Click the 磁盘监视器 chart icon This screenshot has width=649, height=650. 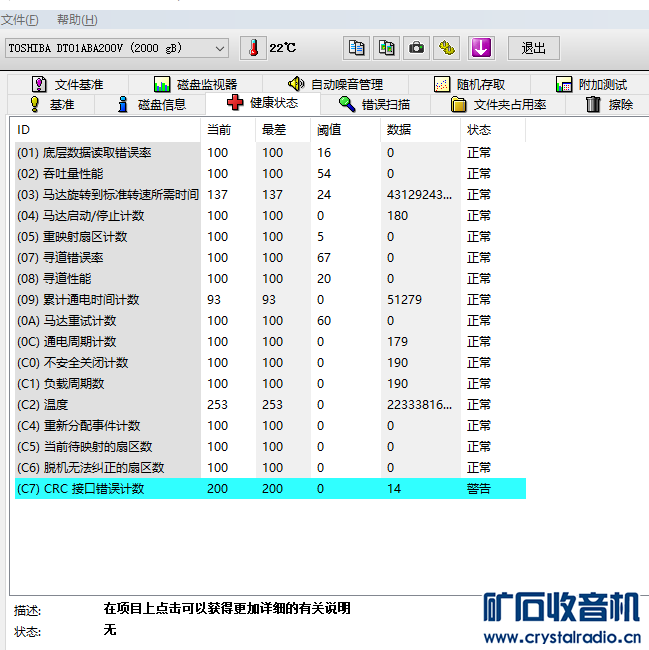162,85
